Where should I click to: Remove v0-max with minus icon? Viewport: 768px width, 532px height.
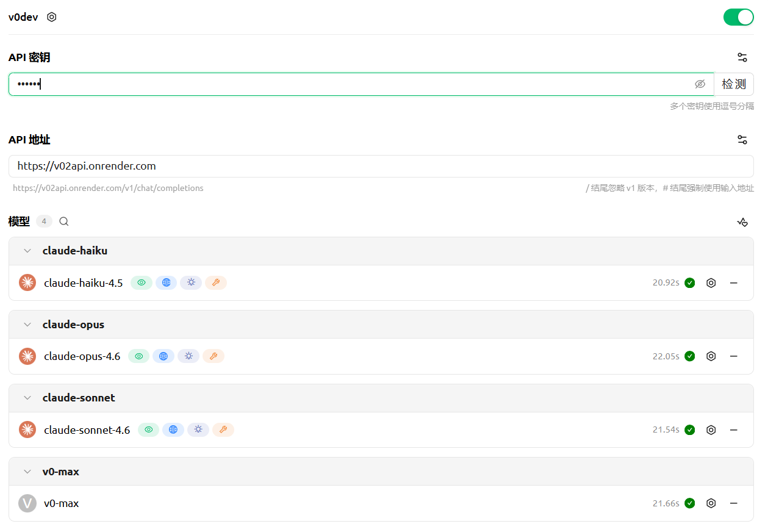coord(734,503)
